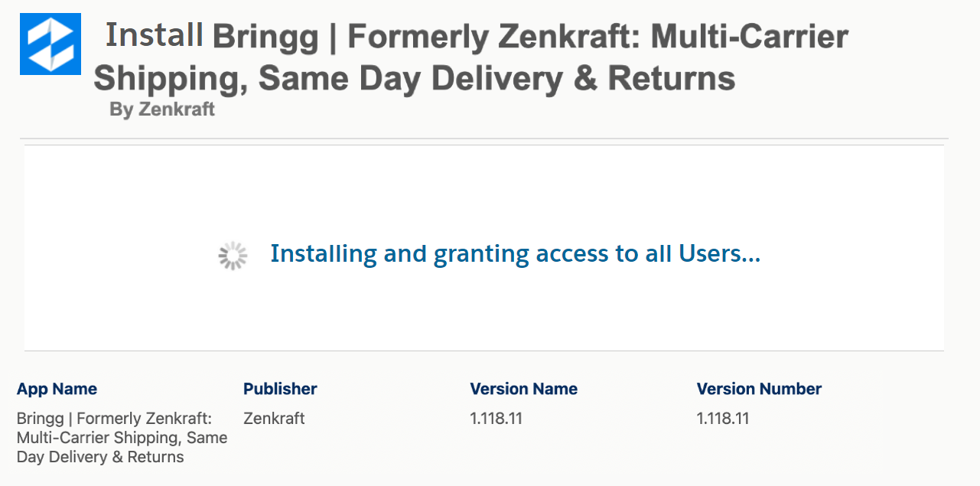Viewport: 980px width, 486px height.
Task: Select the word Install in the page title
Action: [x=154, y=35]
